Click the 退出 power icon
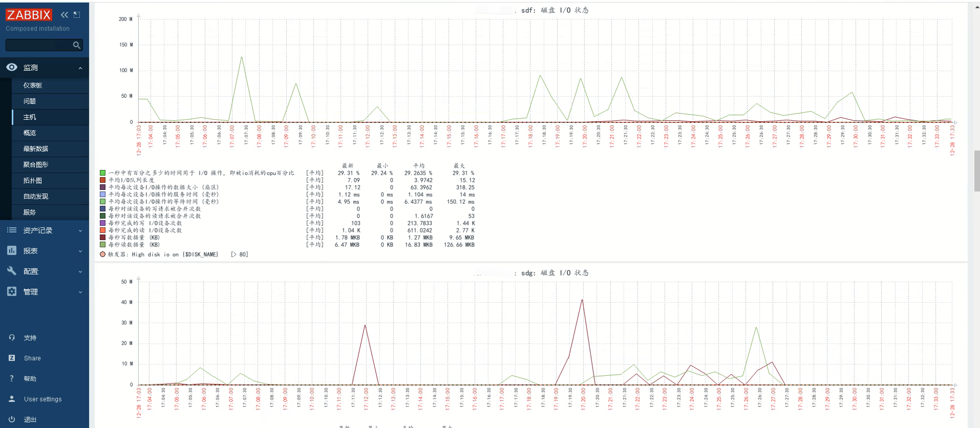This screenshot has width=980, height=428. 12,419
